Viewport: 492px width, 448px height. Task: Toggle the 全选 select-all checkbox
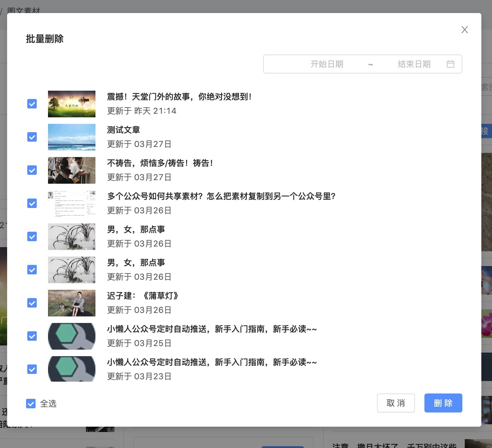31,404
